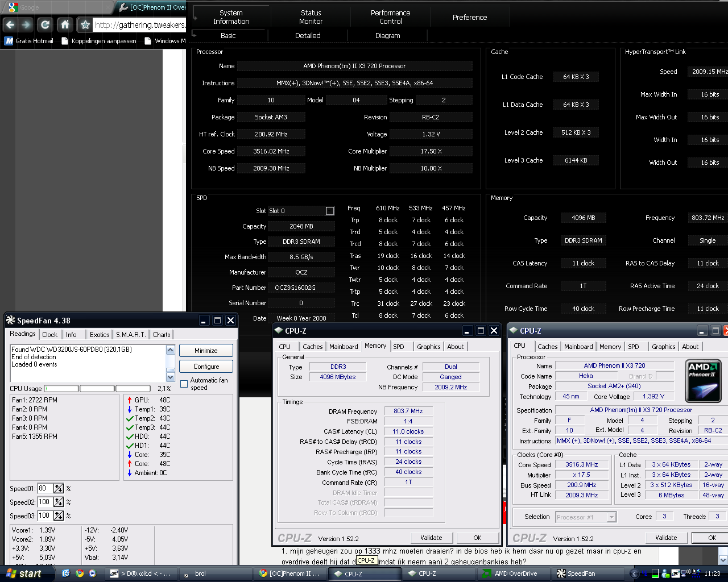Select the [OC]Phenom II browser tab
This screenshot has height=582, width=728.
(x=152, y=7)
